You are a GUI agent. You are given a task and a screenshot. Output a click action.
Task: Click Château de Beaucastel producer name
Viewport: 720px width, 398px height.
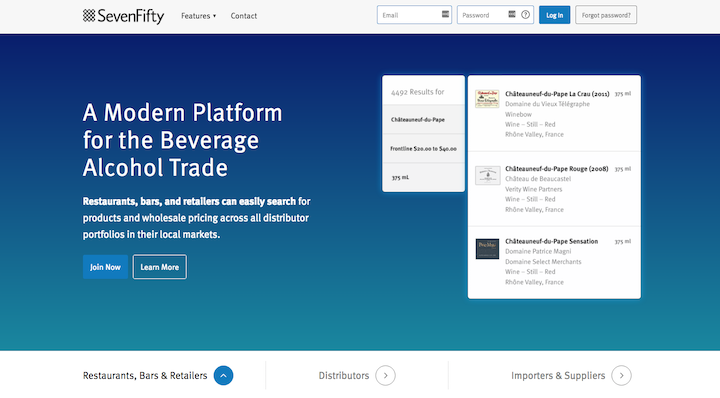click(538, 179)
